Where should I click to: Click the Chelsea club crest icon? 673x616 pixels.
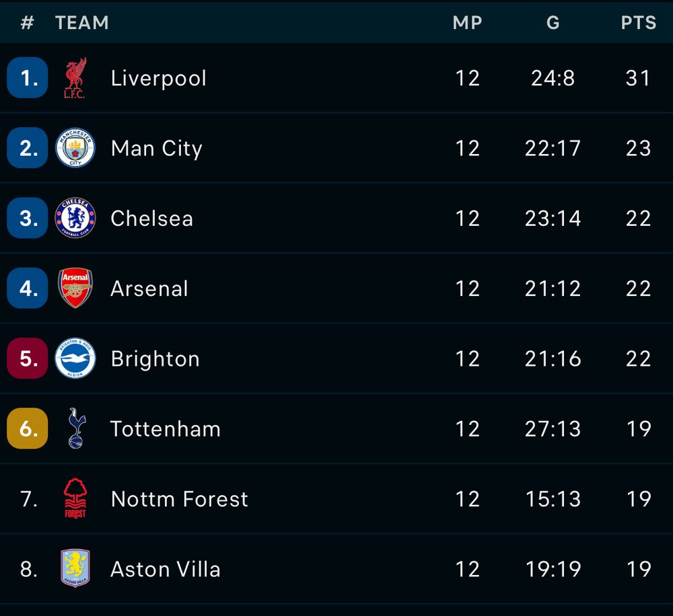pyautogui.click(x=75, y=218)
